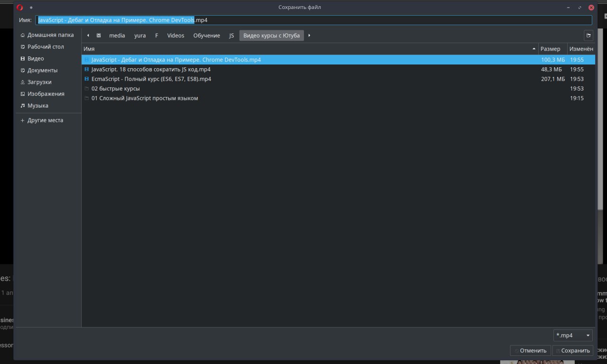The width and height of the screenshot is (607, 364).
Task: Create a new folder with the top-right icon
Action: point(589,36)
